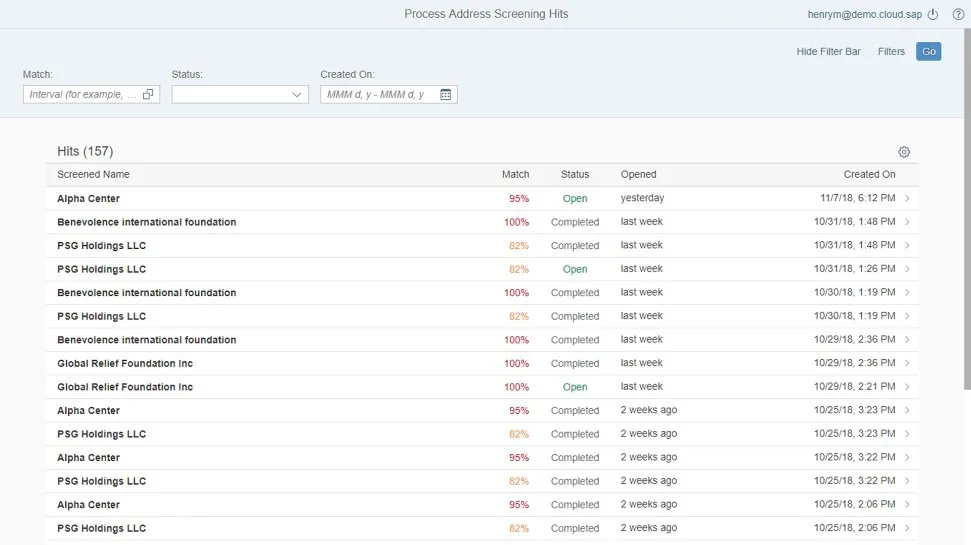971x545 pixels.
Task: Open the Filters dialog
Action: (x=891, y=51)
